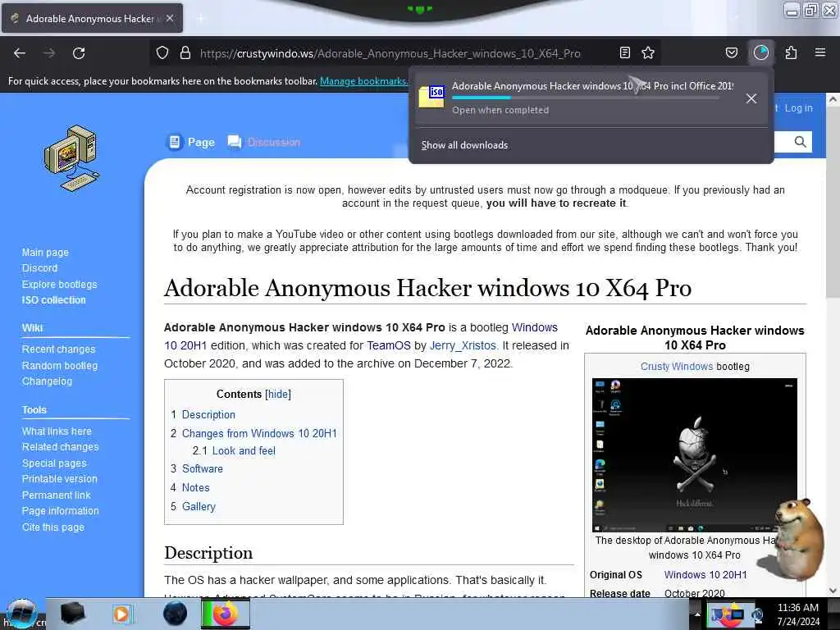This screenshot has width=840, height=630.
Task: Jump to Look and feel section
Action: [x=244, y=451]
